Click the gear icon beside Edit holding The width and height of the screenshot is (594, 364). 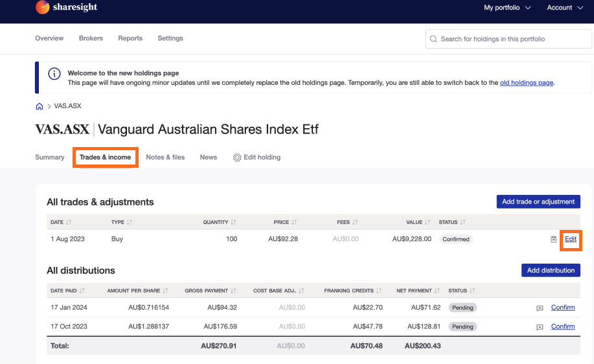point(237,157)
